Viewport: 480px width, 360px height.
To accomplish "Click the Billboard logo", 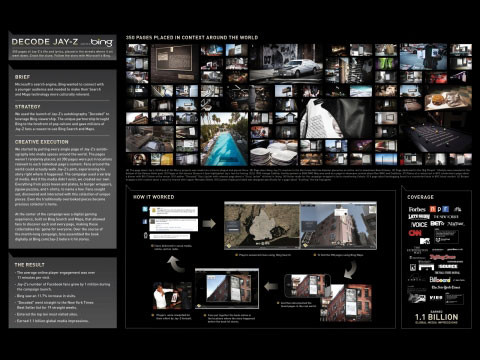I will click(x=439, y=280).
